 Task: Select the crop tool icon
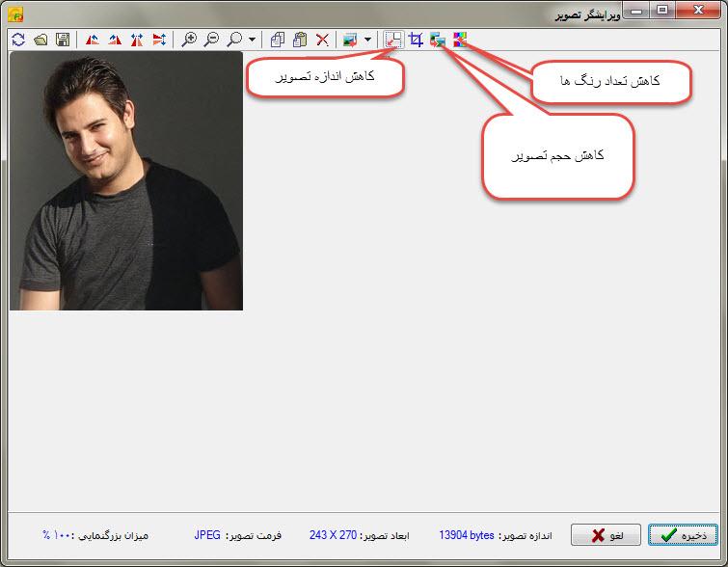point(416,40)
